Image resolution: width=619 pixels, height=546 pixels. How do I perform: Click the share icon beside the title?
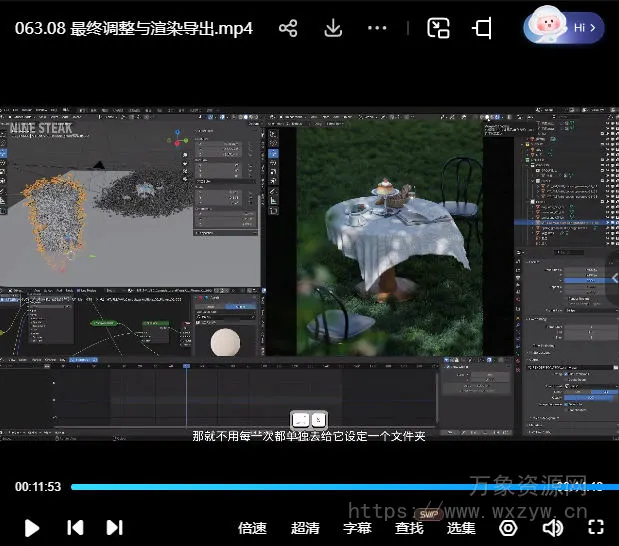[288, 28]
